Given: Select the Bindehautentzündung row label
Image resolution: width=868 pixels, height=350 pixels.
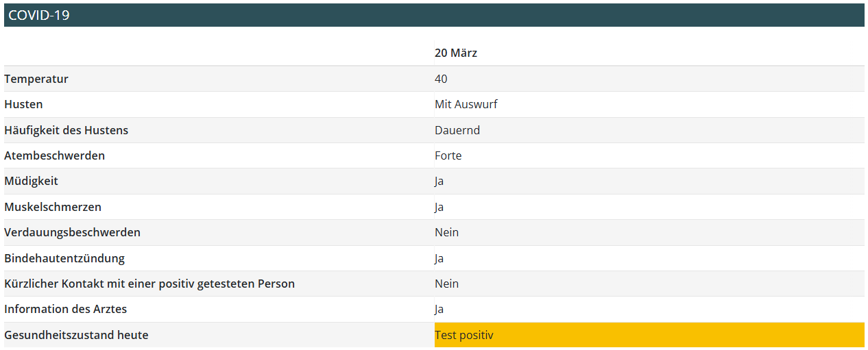Looking at the screenshot, I should click(64, 258).
